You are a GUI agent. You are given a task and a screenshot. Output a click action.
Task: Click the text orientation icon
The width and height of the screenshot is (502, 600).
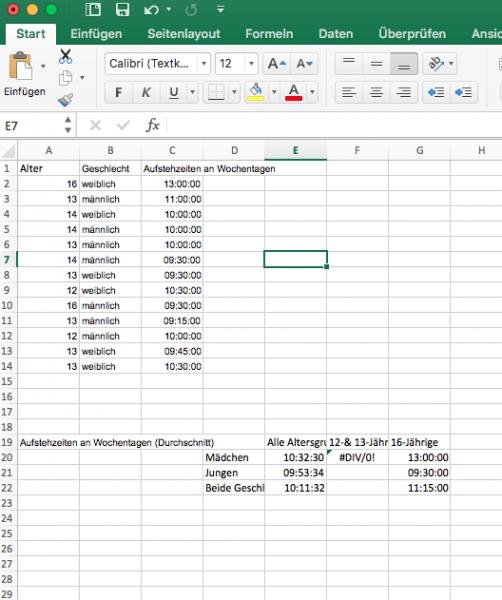point(436,64)
